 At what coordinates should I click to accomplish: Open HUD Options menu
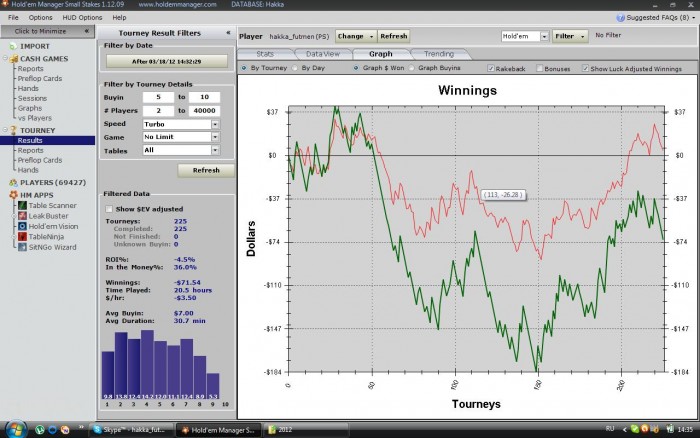click(x=82, y=17)
